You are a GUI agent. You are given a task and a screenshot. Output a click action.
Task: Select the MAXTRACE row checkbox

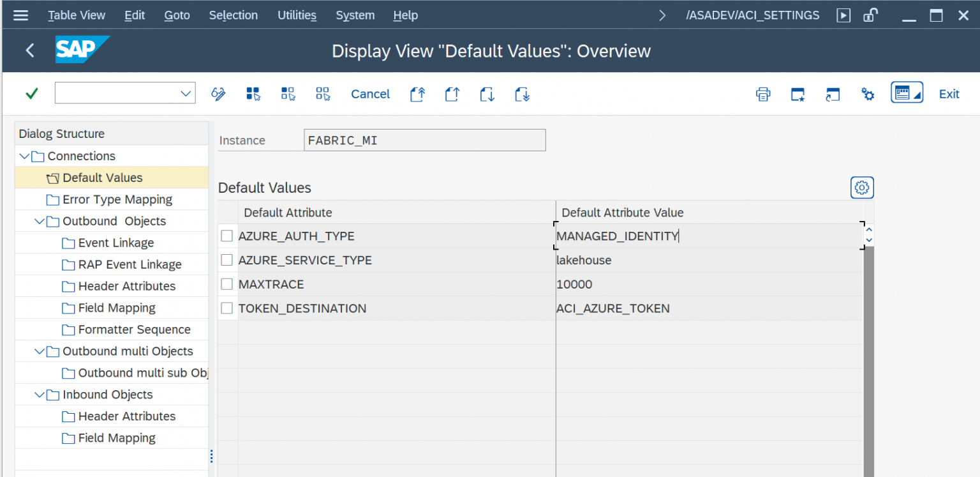pos(227,284)
